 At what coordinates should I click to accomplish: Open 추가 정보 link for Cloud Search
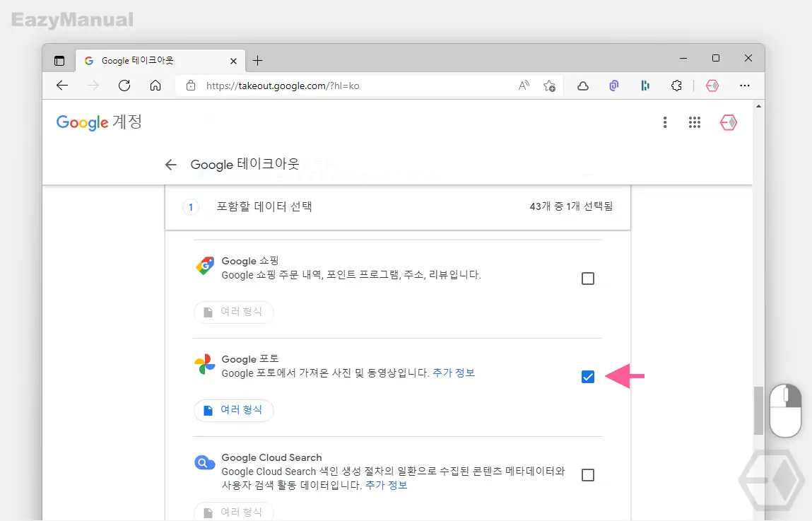point(387,485)
